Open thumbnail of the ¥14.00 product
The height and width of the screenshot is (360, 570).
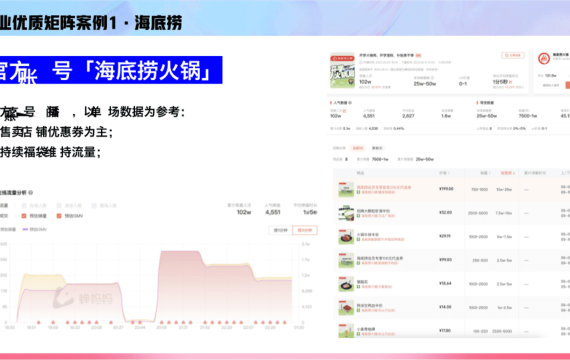(346, 308)
